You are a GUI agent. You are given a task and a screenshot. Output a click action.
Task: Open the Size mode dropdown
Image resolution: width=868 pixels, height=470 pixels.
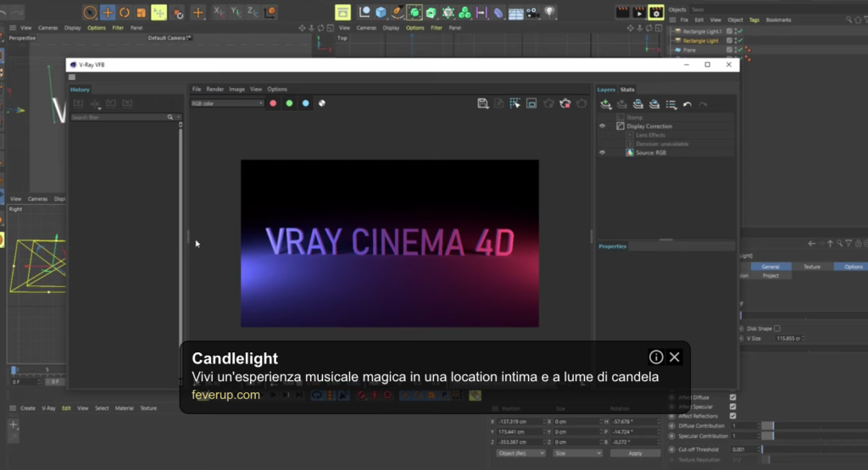(577, 453)
